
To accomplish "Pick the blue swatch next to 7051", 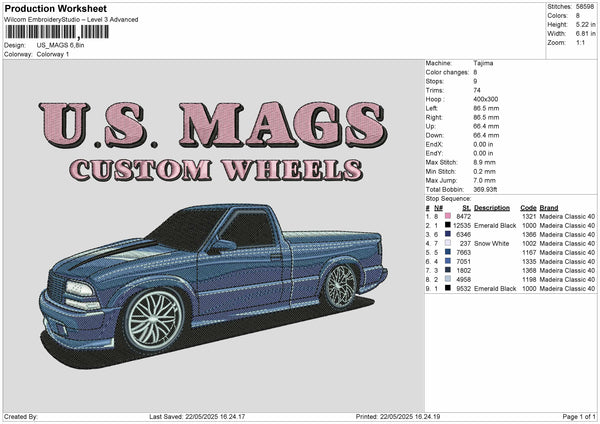I will (448, 261).
